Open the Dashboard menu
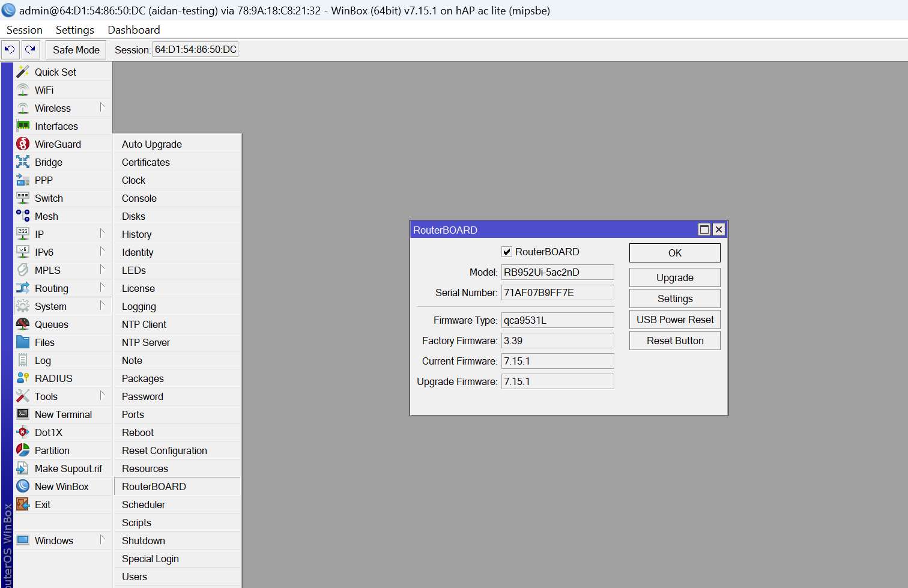908x588 pixels. pos(134,30)
